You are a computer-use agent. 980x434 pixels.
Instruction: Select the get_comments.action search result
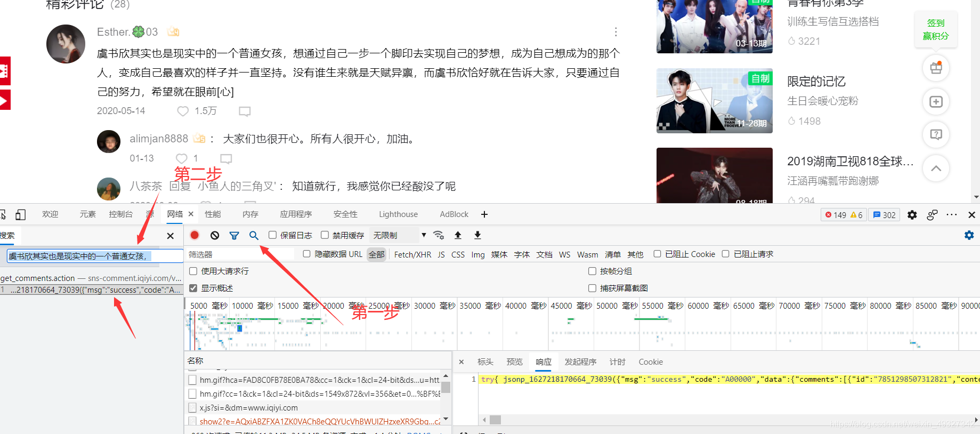[x=91, y=278]
